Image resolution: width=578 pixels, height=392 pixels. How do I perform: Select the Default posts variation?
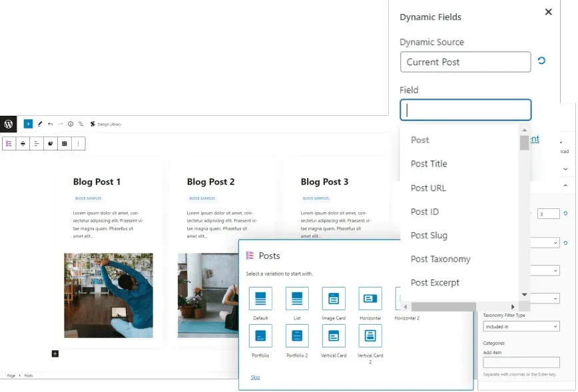[x=260, y=299]
